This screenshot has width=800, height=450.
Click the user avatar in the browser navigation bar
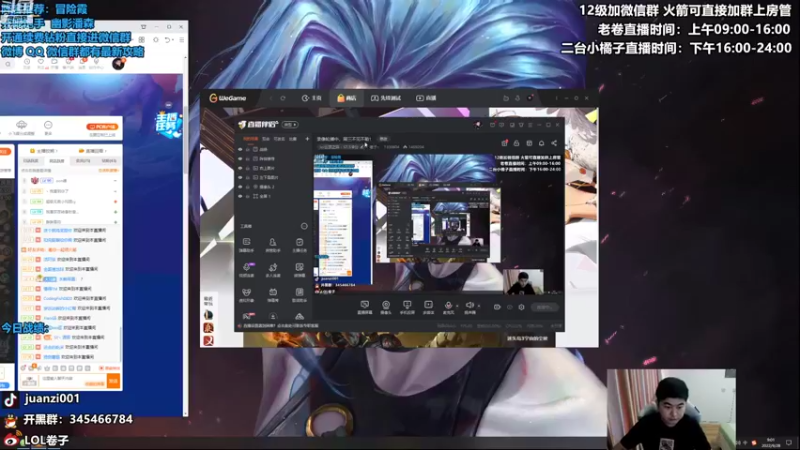(x=118, y=63)
